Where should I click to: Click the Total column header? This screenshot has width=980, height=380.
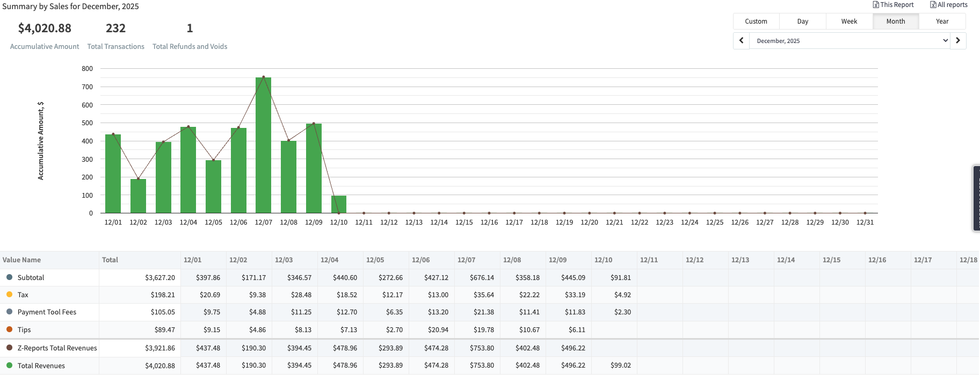pyautogui.click(x=110, y=260)
